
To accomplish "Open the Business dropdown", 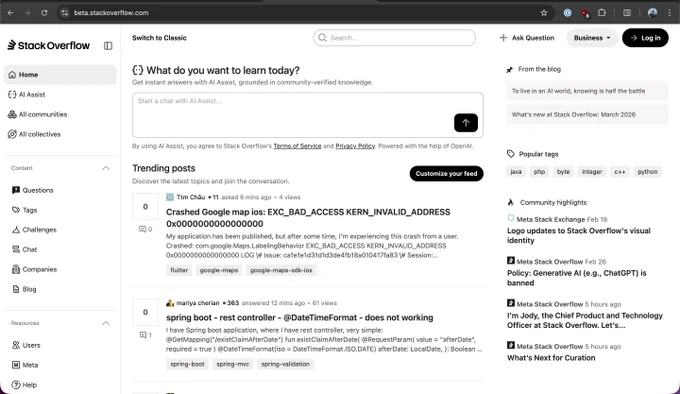I will [x=592, y=38].
